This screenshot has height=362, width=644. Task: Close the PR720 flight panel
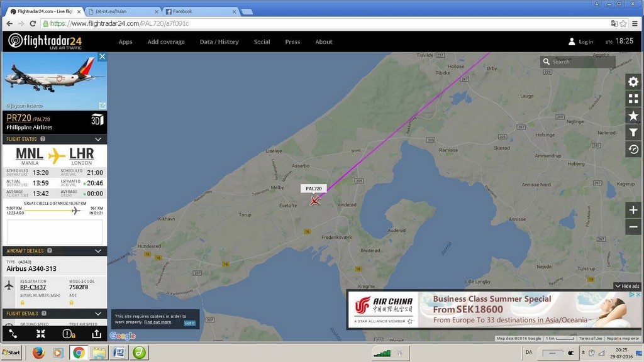pyautogui.click(x=103, y=57)
